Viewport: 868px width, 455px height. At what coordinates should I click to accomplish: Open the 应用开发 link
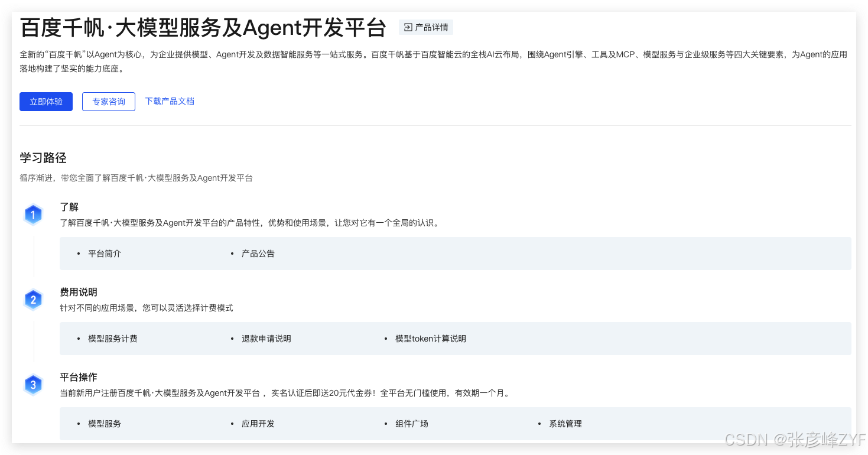(258, 424)
